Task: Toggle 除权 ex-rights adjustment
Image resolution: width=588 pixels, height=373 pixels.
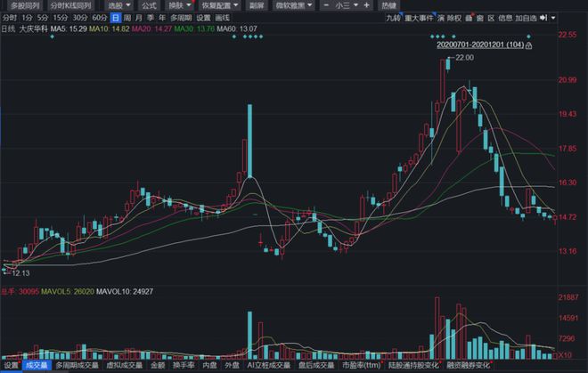Action: click(454, 18)
